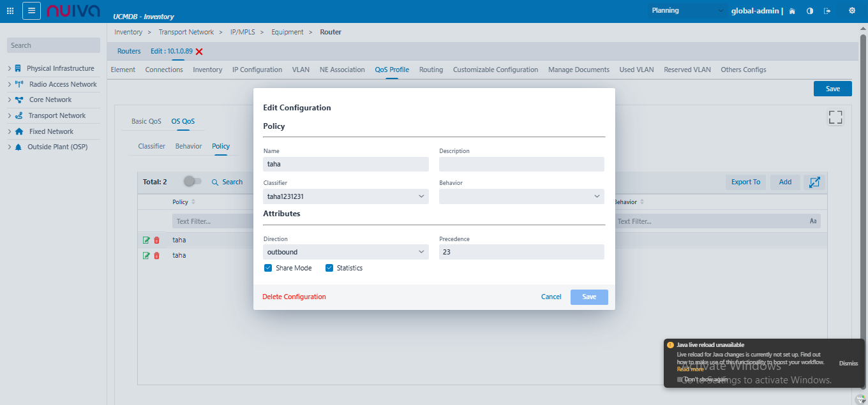
Task: Expand the Physical Infrastructure tree item
Action: pyautogui.click(x=10, y=68)
